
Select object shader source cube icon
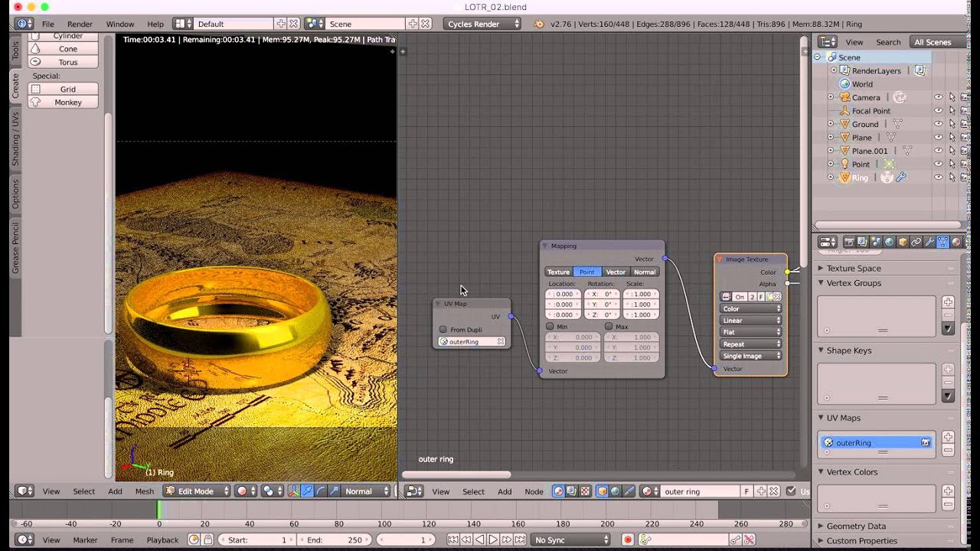click(x=602, y=491)
